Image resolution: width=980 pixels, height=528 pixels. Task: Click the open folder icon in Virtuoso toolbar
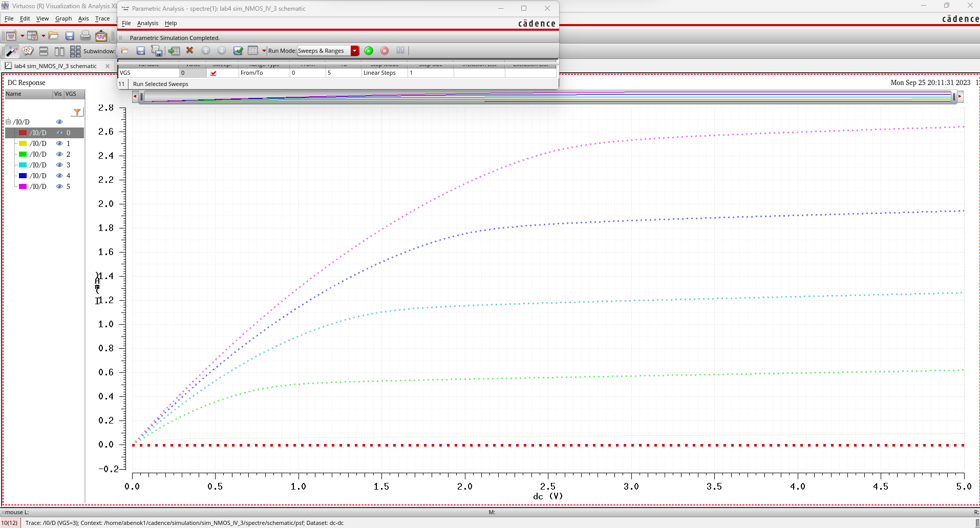(53, 36)
